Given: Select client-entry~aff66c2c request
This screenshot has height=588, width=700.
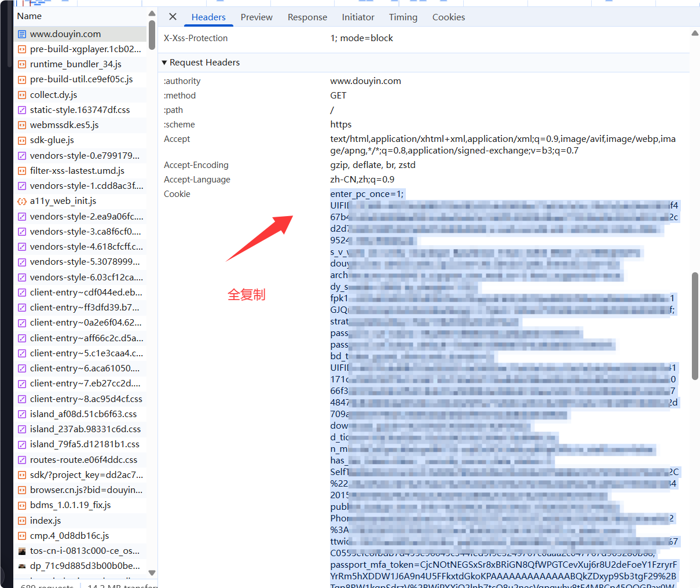Looking at the screenshot, I should [80, 338].
